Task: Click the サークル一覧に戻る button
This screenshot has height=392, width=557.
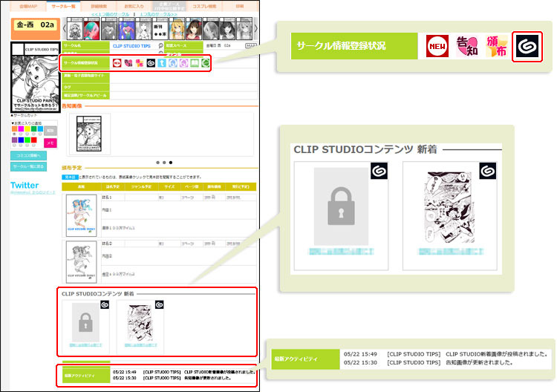Action: 28,166
